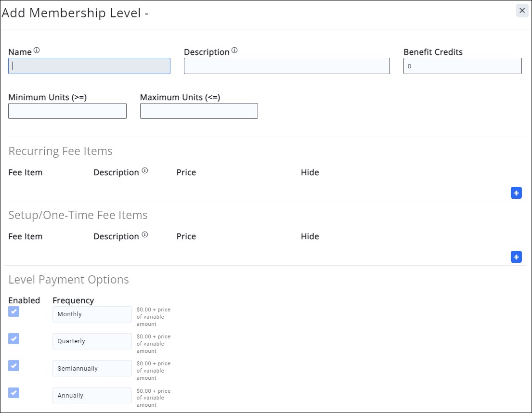Click the Maximum Units input
Viewport: 532px width, 413px height.
(199, 111)
